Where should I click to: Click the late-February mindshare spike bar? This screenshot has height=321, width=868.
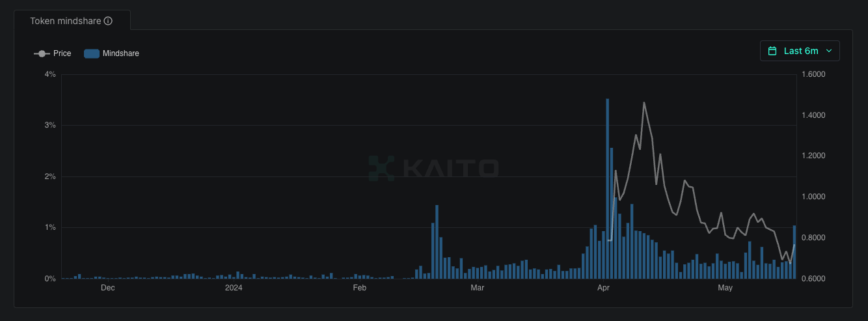click(437, 242)
